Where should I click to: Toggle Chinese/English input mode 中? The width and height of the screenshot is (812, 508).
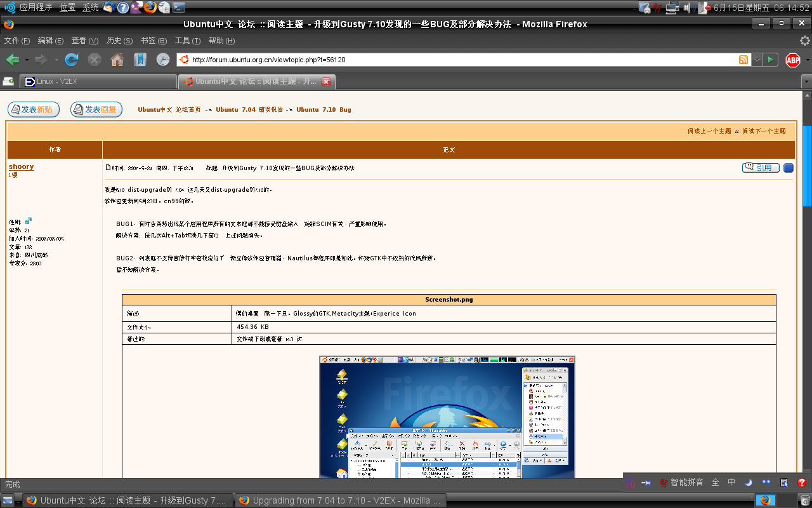[x=731, y=483]
